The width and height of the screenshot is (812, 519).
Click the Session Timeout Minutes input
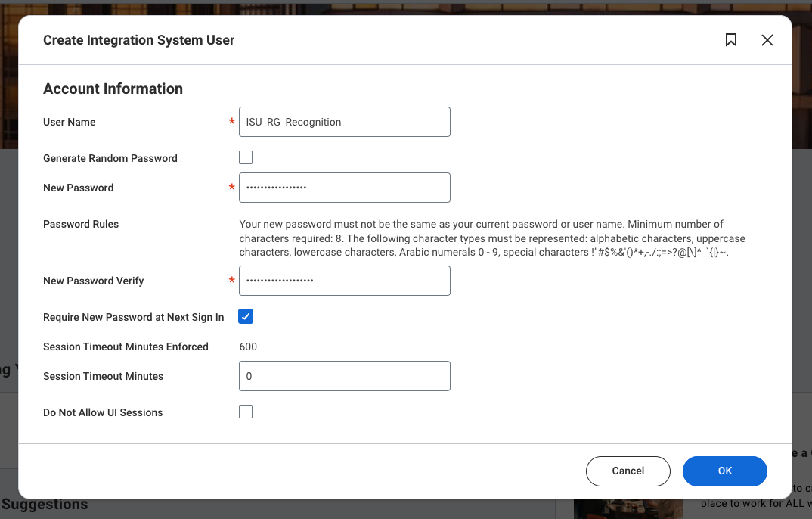pyautogui.click(x=344, y=376)
